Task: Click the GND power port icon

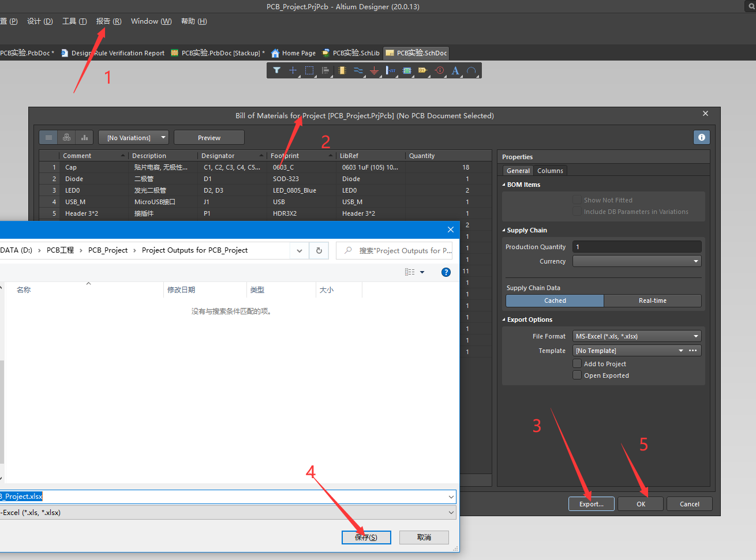Action: click(374, 70)
